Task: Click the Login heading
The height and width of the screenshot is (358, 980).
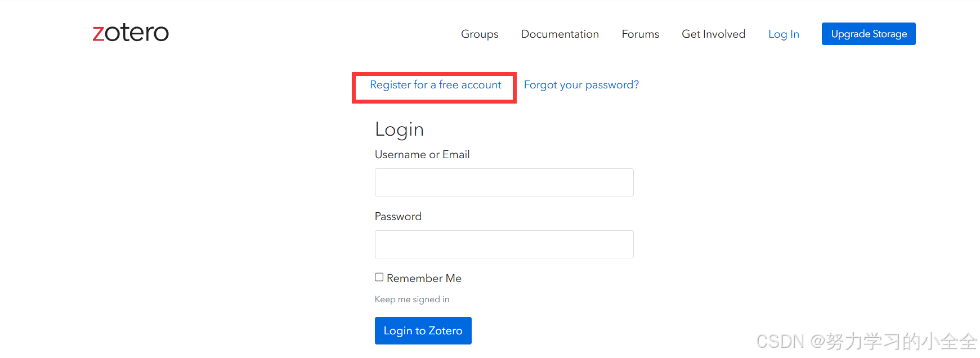Action: coord(399,129)
